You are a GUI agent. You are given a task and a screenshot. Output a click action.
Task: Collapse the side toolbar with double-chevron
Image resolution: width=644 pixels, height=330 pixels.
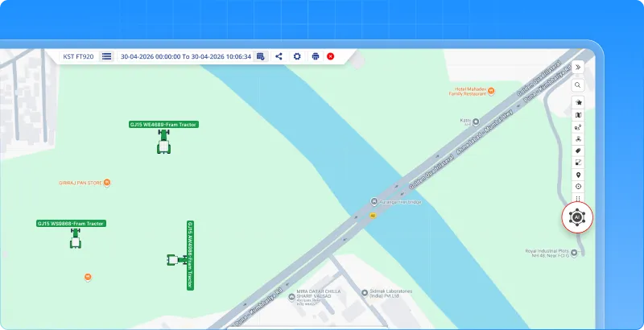tap(578, 68)
